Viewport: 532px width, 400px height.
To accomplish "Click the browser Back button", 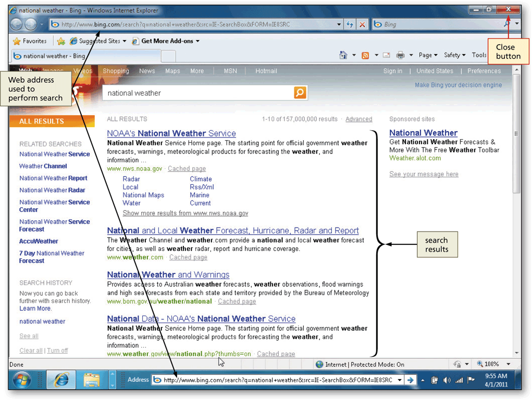I will click(x=16, y=24).
